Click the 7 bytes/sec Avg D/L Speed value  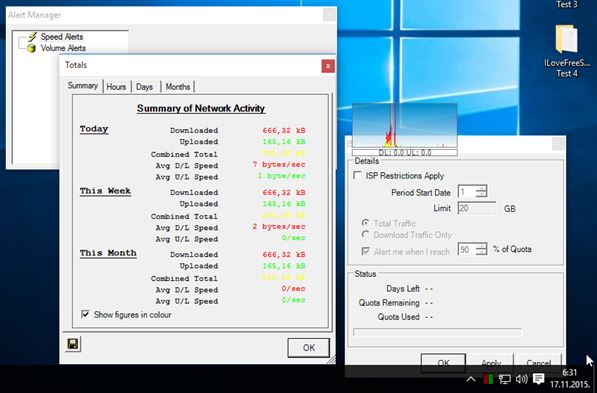(279, 165)
